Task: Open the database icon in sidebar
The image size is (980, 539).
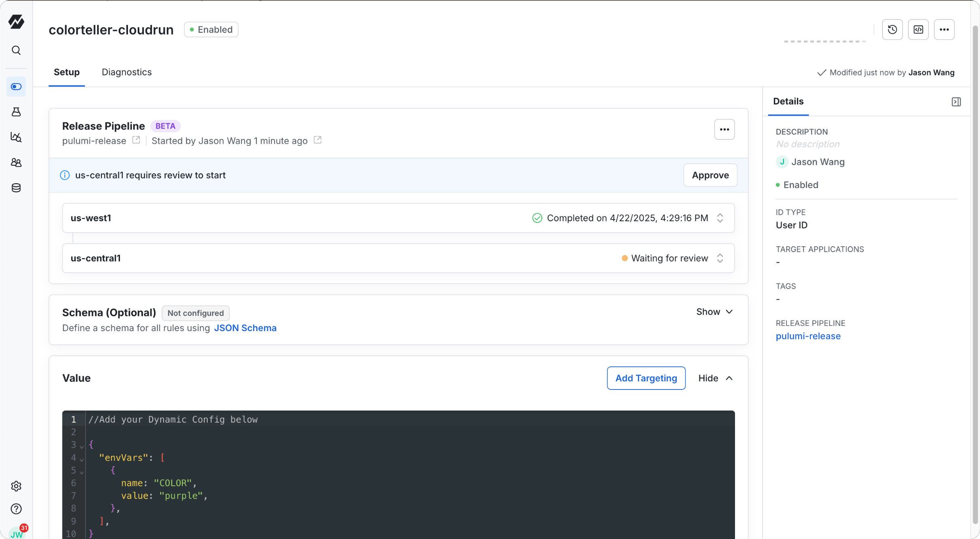Action: pos(16,188)
